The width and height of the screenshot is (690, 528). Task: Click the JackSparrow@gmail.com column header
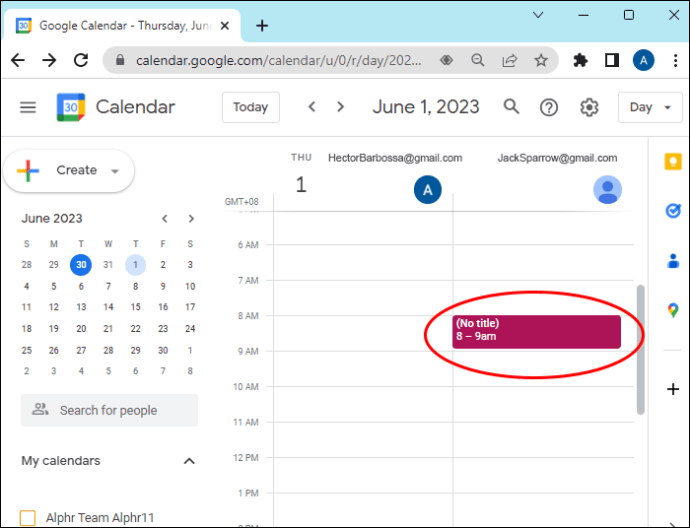coord(557,158)
